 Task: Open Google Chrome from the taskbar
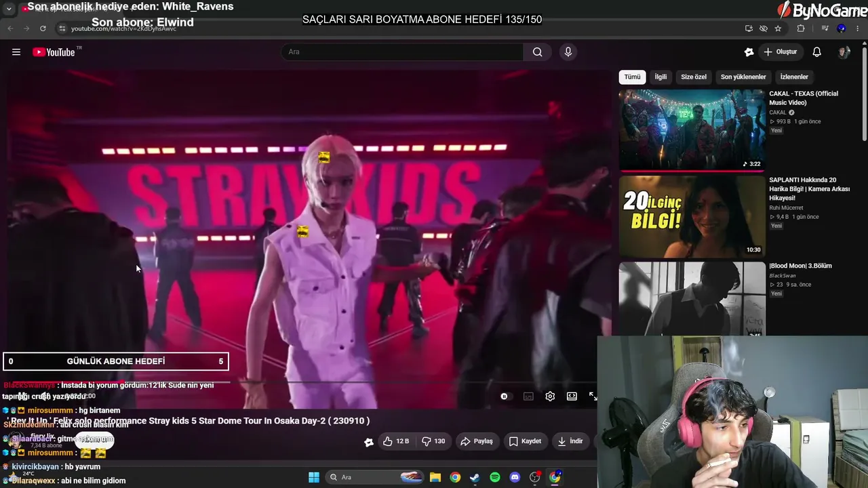[x=455, y=477]
